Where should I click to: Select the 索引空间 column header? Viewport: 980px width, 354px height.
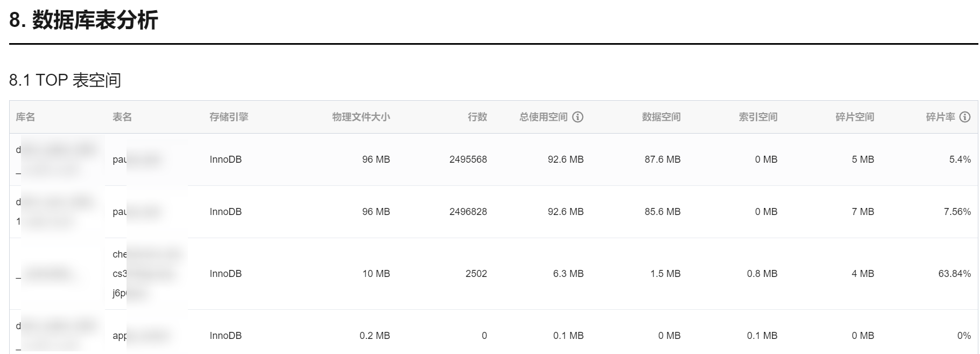point(758,117)
